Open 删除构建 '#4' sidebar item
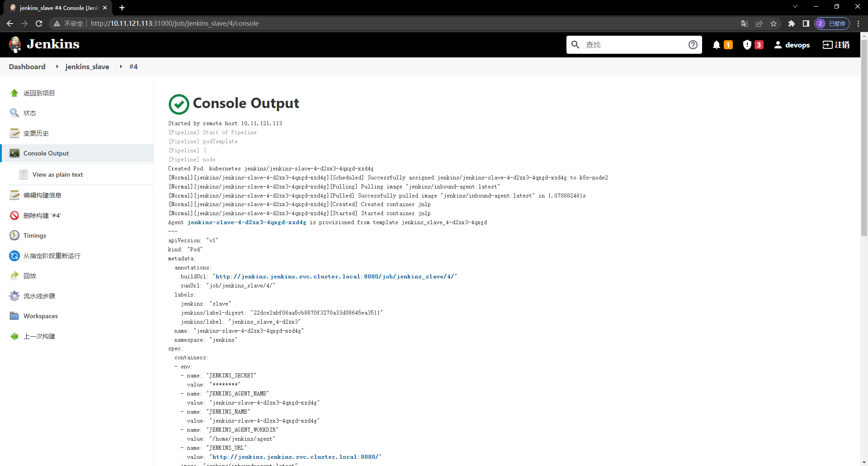Screen dimensions: 868x466 click(42, 216)
